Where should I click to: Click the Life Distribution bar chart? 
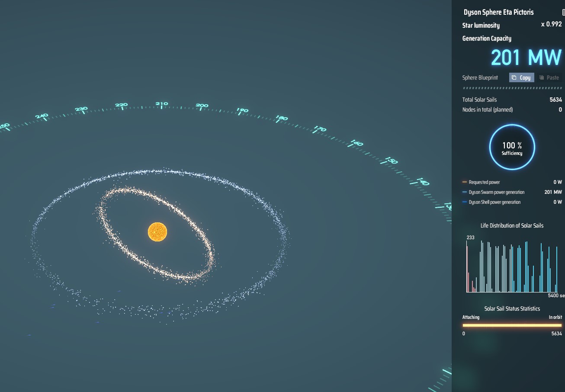512,267
